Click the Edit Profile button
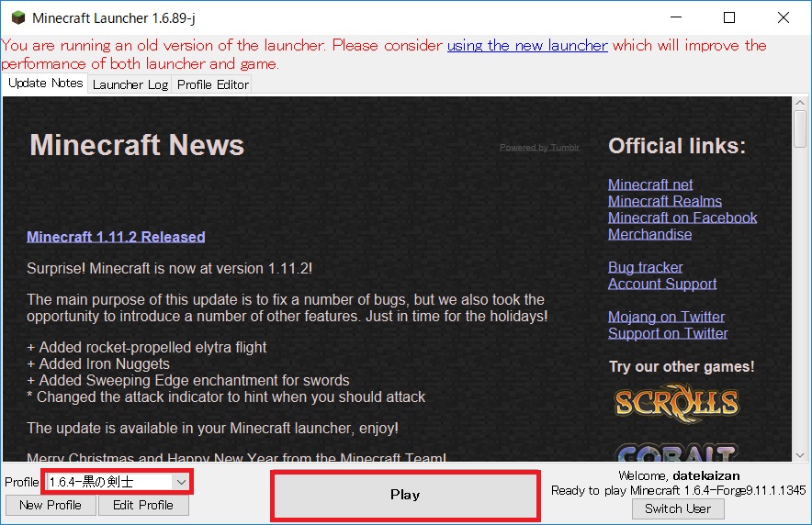Image resolution: width=812 pixels, height=525 pixels. tap(143, 506)
